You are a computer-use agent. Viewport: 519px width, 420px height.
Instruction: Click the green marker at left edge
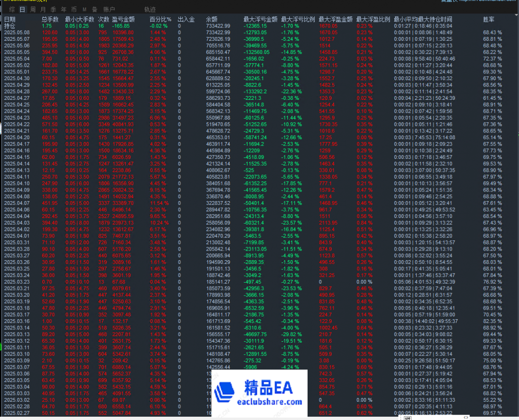1,347
